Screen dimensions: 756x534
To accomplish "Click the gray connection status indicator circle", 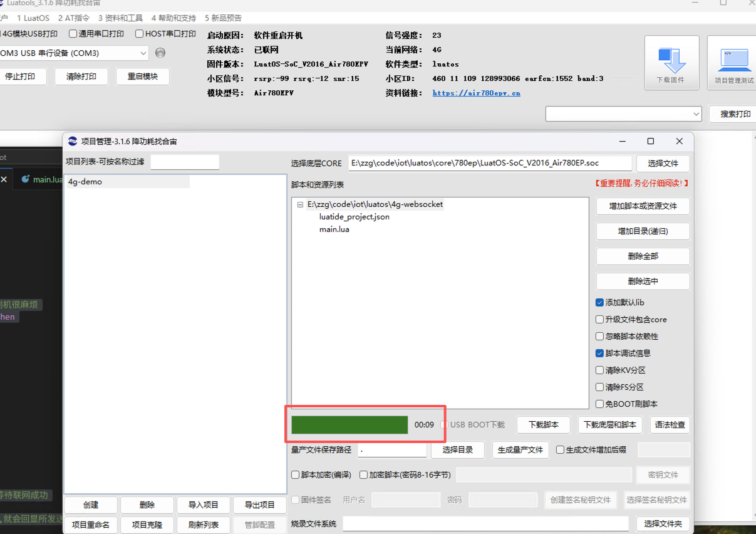I will point(160,53).
